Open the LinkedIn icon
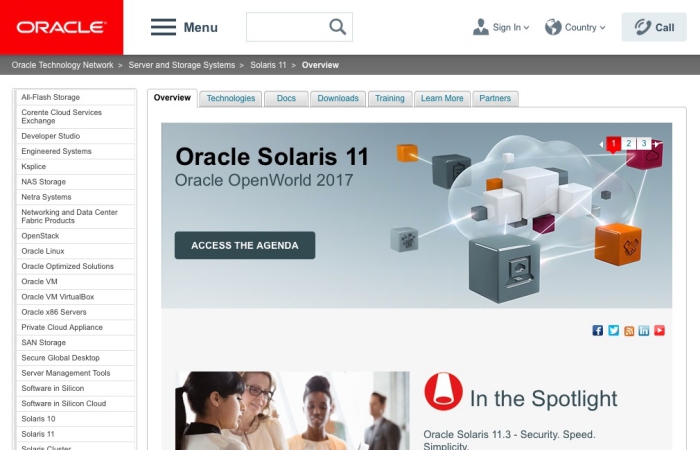 644,330
